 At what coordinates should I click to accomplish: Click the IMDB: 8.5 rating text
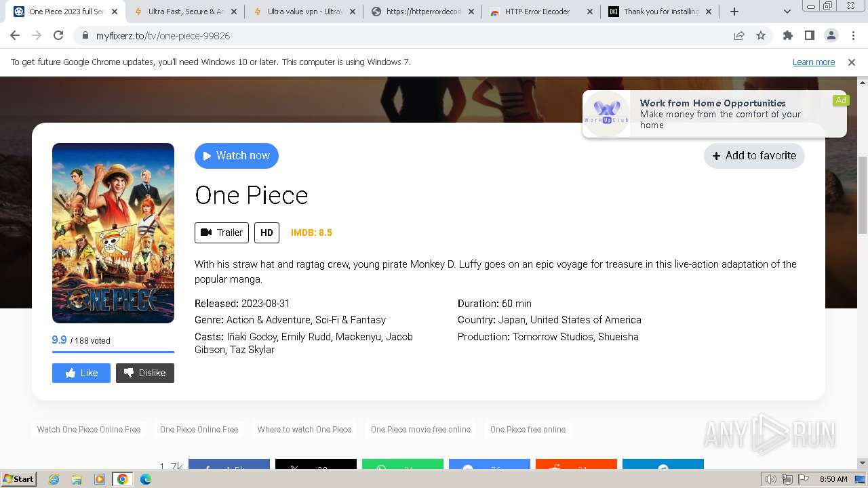(x=311, y=232)
